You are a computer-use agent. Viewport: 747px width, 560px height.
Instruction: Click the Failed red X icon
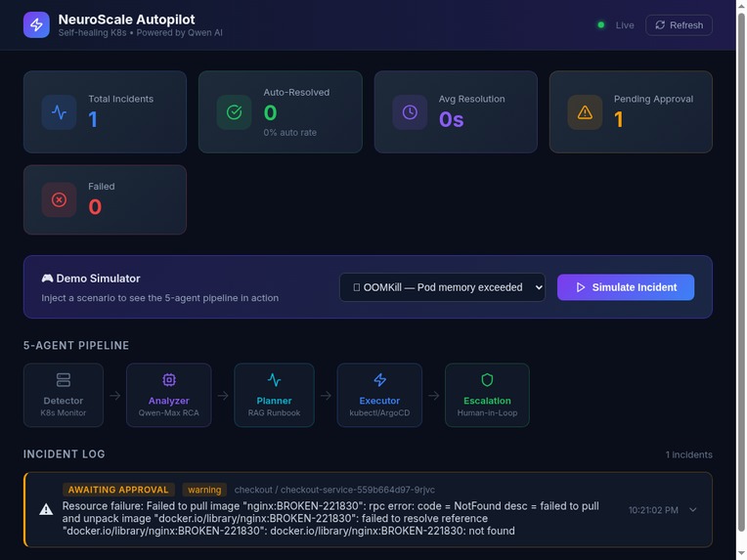[59, 200]
